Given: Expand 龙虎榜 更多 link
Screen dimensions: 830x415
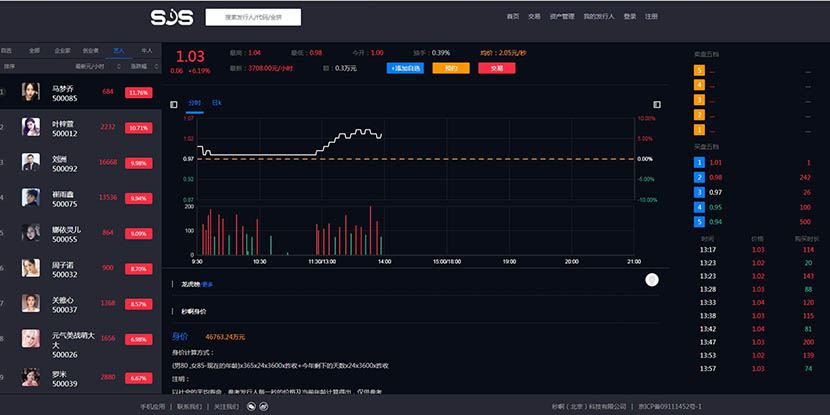Looking at the screenshot, I should coord(207,284).
